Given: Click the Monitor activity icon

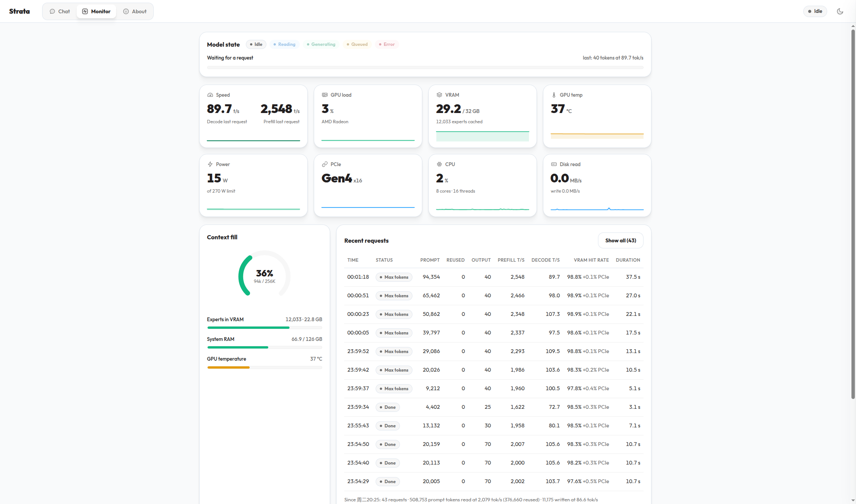Looking at the screenshot, I should (x=85, y=11).
